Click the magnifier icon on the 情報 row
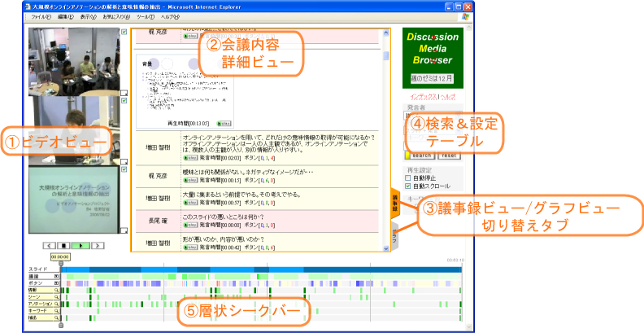Image resolution: width=644 pixels, height=333 pixels. point(57,290)
